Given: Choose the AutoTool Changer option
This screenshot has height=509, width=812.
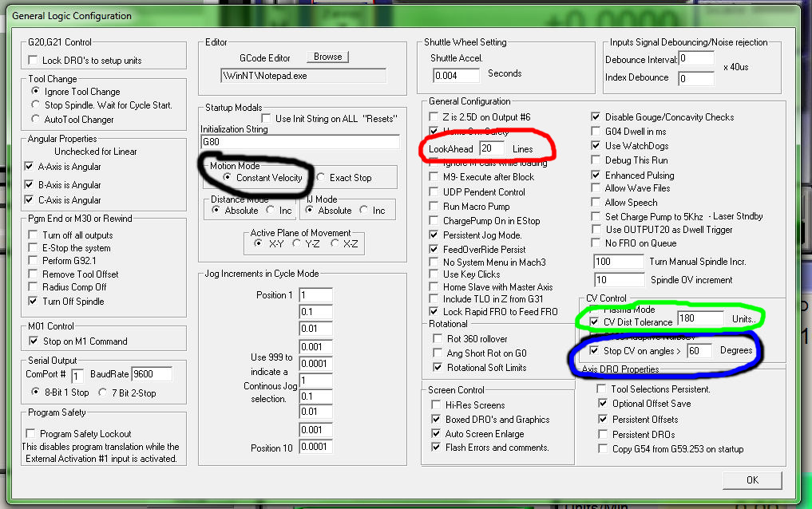Looking at the screenshot, I should pyautogui.click(x=35, y=120).
